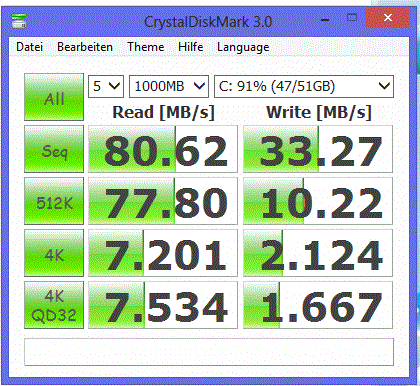Run the 4K benchmark
420x386 pixels.
coord(54,253)
